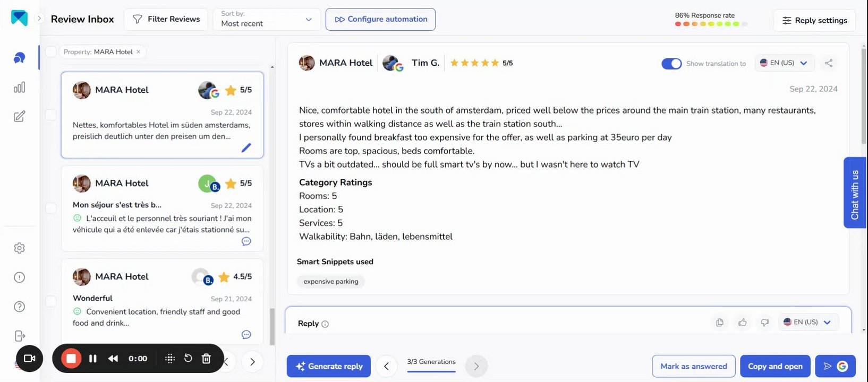868x382 pixels.
Task: Remove the Property: MARA Hotel filter chip
Action: pyautogui.click(x=139, y=51)
